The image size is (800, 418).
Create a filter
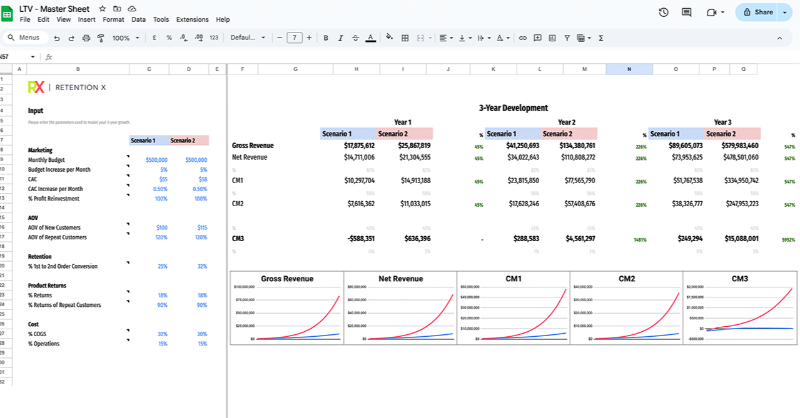coord(567,38)
